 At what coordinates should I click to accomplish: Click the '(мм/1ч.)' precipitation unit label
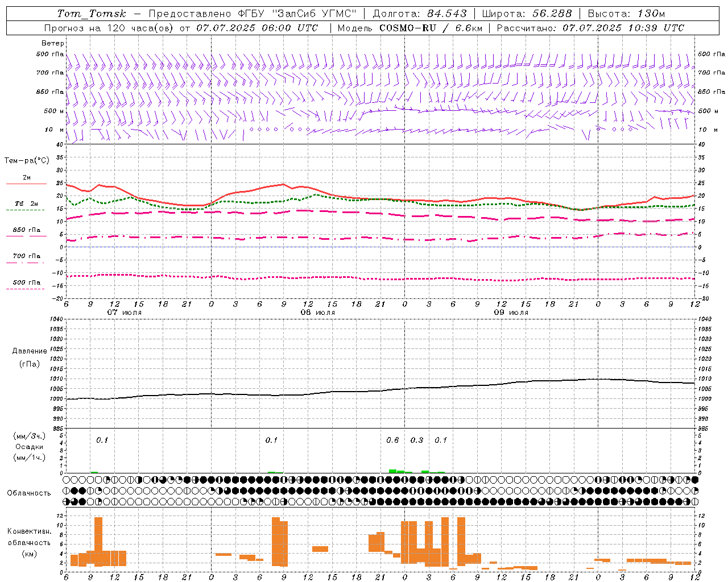[30, 458]
